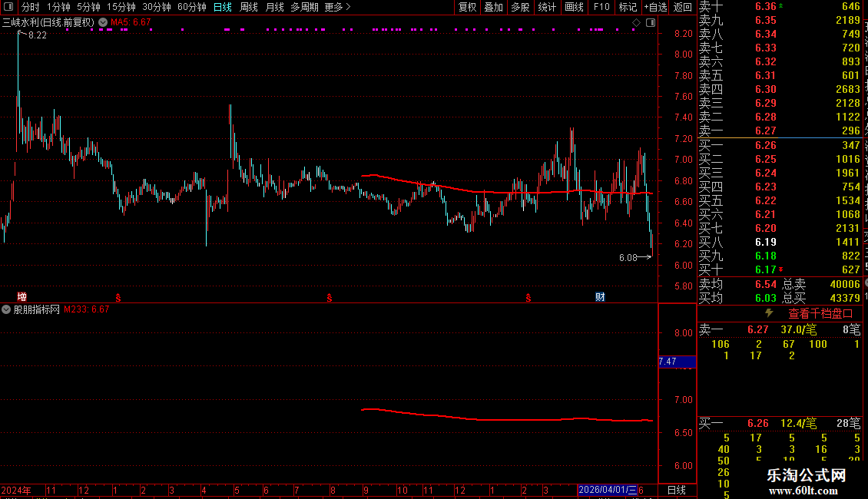
Task: Open the 复权 adjustment menu
Action: (467, 7)
